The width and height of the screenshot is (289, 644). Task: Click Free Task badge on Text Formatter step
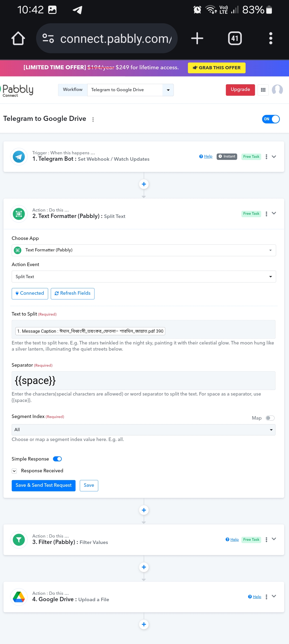[x=251, y=214]
